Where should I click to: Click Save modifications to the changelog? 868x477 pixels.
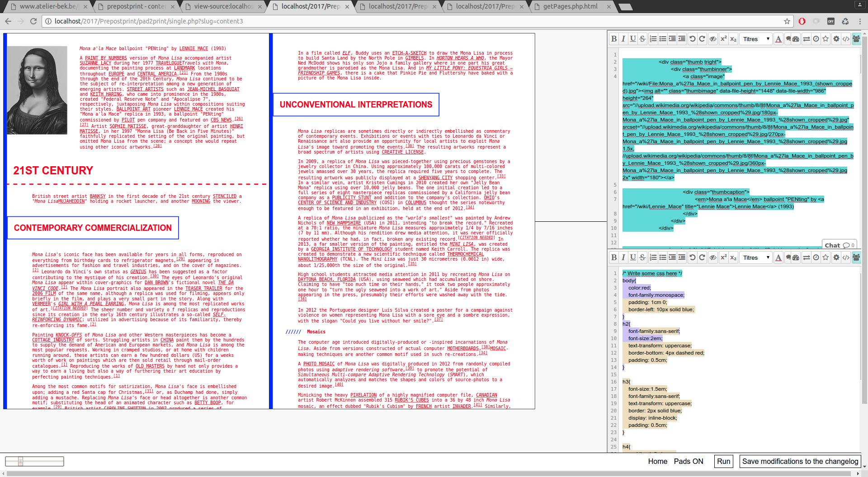(x=800, y=461)
